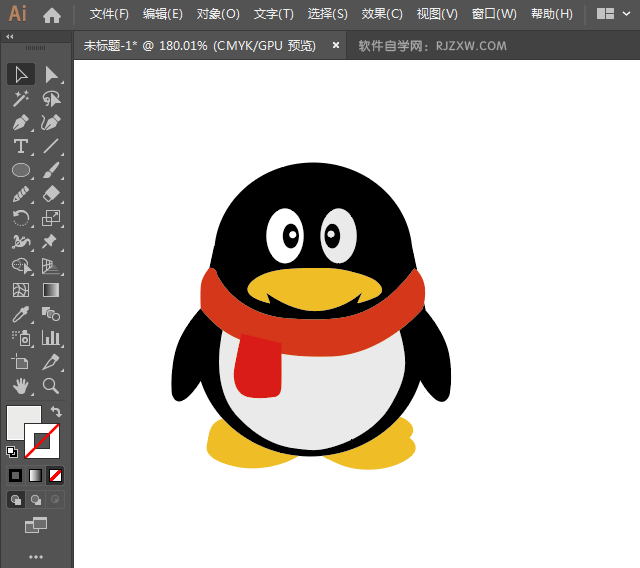Choose the Hand tool

point(21,386)
